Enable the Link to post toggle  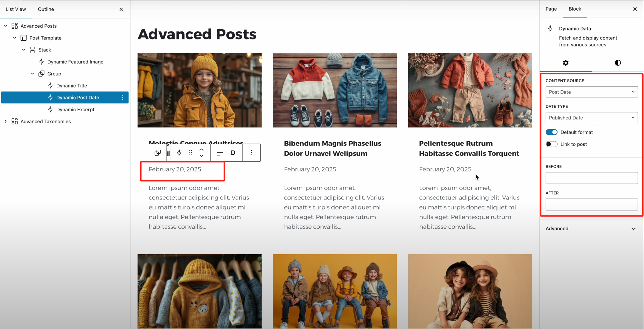pyautogui.click(x=551, y=144)
